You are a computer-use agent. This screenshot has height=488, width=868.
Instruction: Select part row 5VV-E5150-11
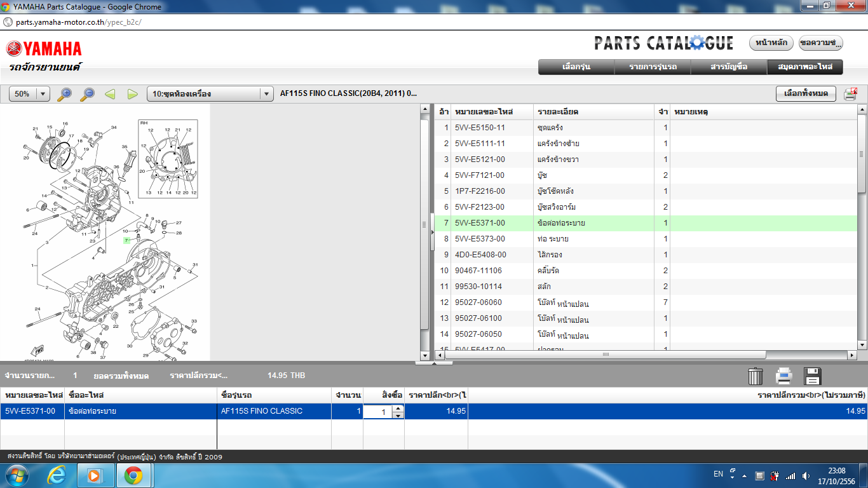[x=646, y=128]
